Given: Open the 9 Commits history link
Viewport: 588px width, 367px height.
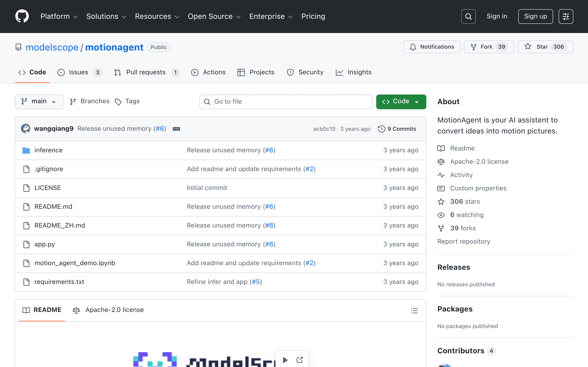Looking at the screenshot, I should tap(397, 129).
